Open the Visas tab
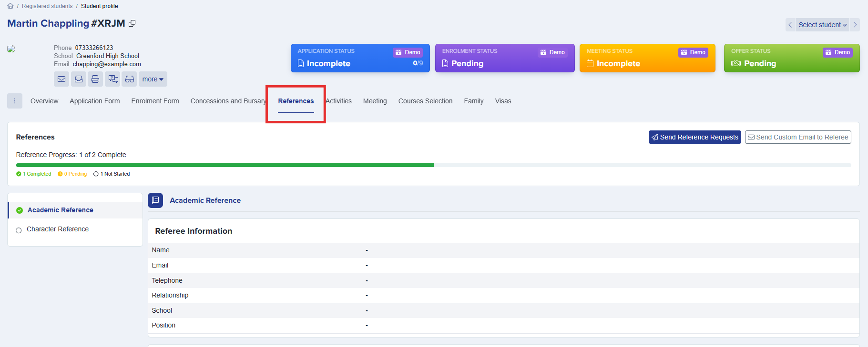The image size is (868, 347). tap(503, 101)
